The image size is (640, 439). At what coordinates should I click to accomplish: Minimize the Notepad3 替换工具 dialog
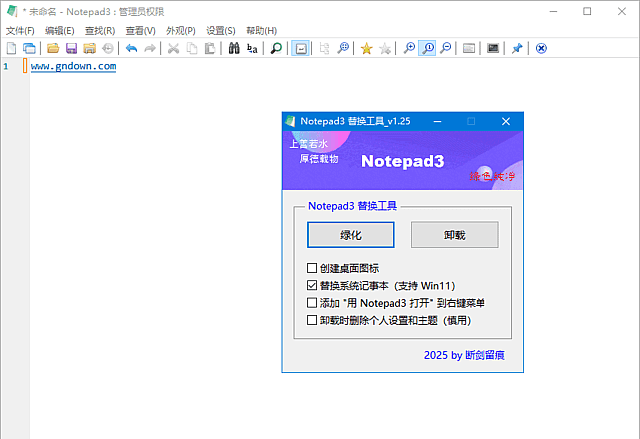pos(437,122)
